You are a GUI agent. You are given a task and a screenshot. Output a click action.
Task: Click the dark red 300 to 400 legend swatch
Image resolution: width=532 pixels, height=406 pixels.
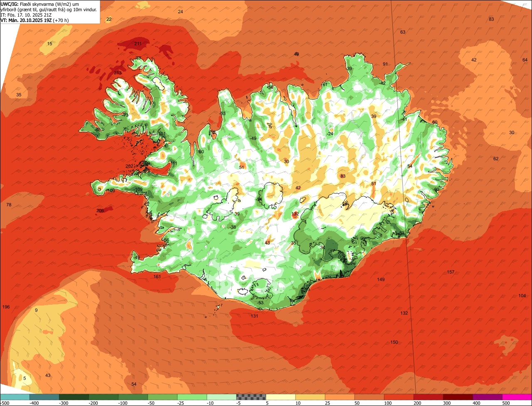coord(458,397)
